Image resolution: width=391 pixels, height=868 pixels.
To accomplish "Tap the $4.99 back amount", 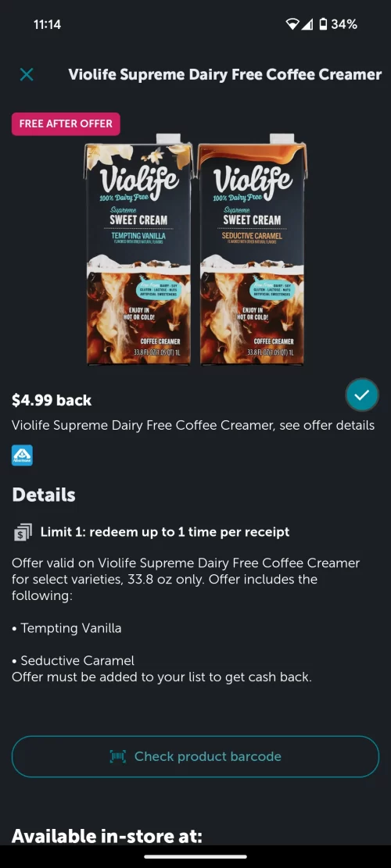I will (x=52, y=400).
